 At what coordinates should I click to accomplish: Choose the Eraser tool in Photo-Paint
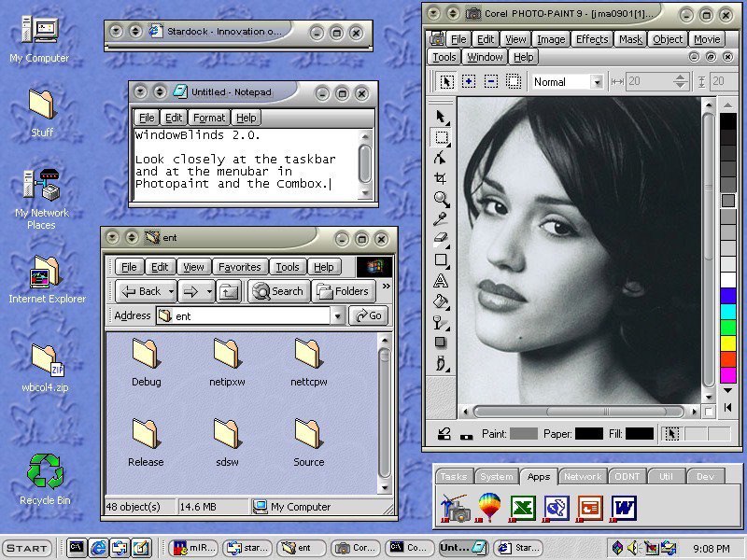pyautogui.click(x=441, y=239)
